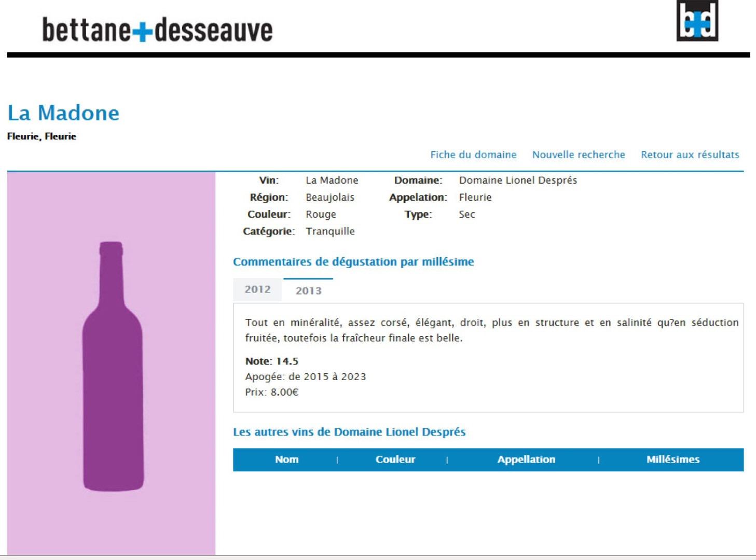Open the Fiche du domaine link

pyautogui.click(x=473, y=155)
